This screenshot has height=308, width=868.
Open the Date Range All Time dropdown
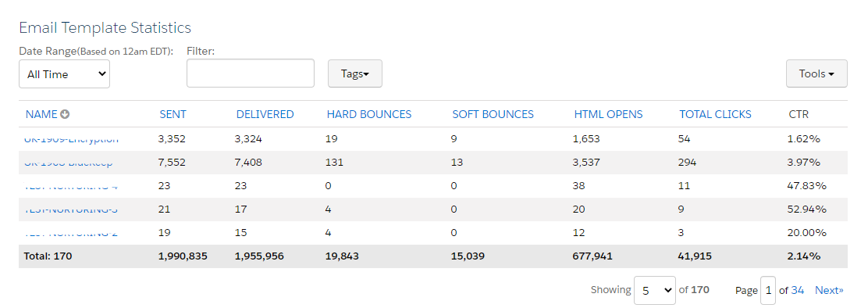[x=64, y=74]
